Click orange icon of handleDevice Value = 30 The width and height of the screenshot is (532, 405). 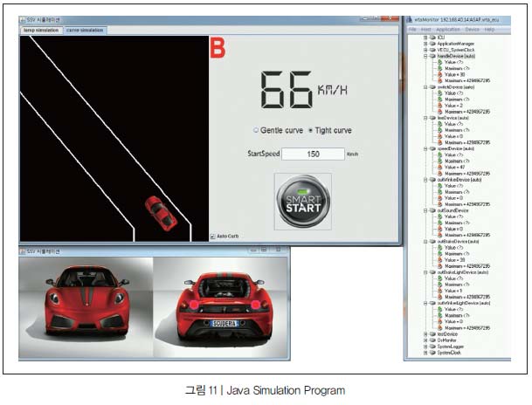[x=439, y=74]
